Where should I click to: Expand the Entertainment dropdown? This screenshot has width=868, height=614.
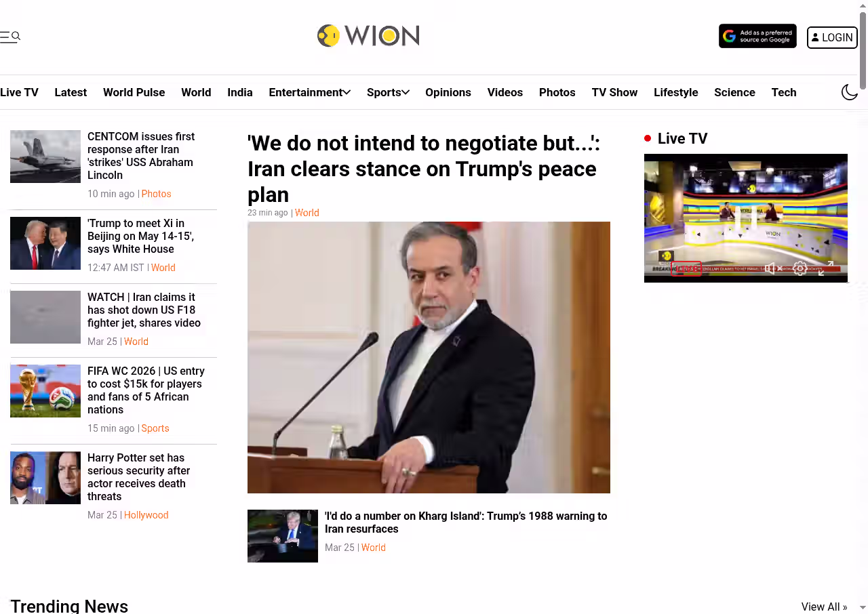[309, 92]
